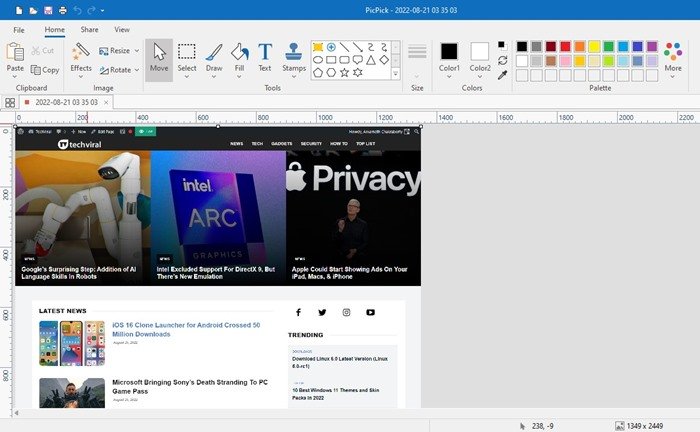Open the tab thumbnails grid view
Image resolution: width=700 pixels, height=432 pixels.
(10, 102)
